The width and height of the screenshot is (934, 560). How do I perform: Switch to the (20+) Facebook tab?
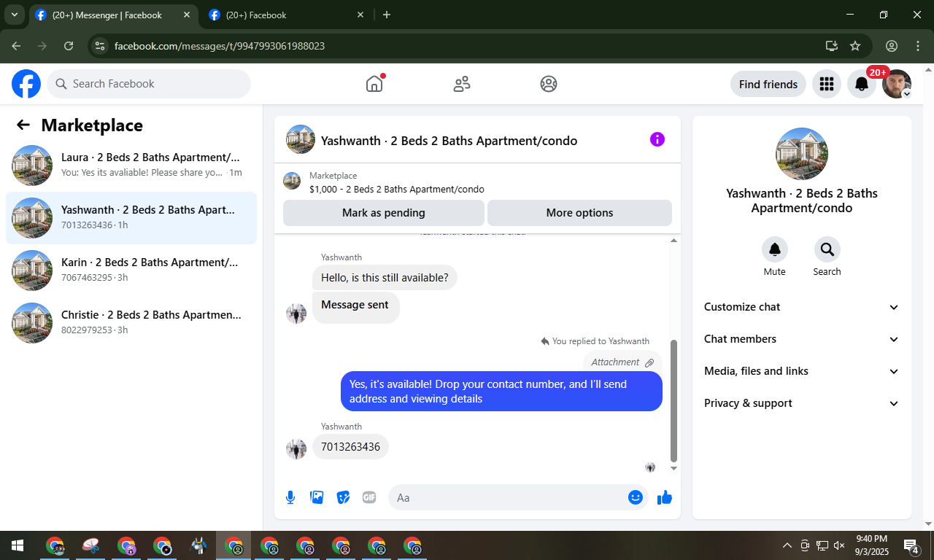coord(287,15)
